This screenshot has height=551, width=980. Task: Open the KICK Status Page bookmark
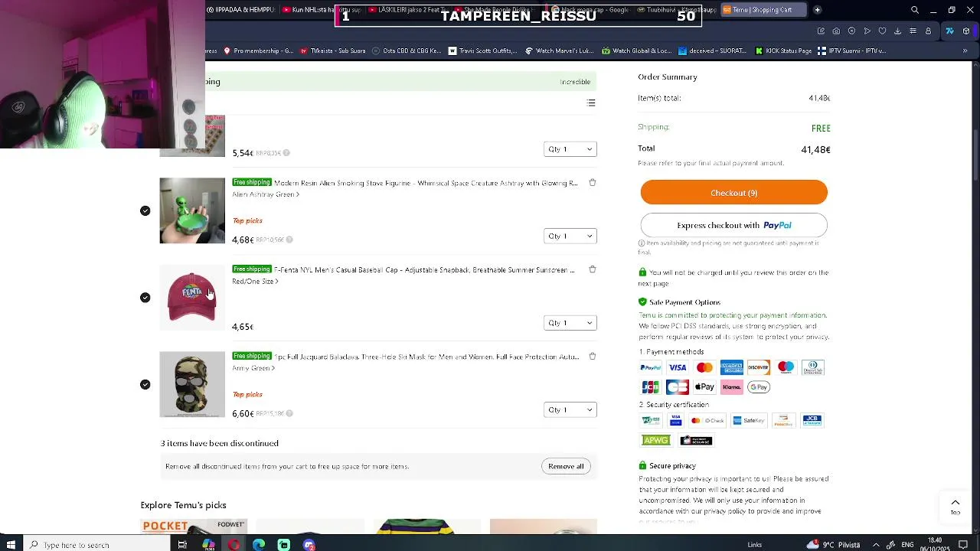point(783,51)
